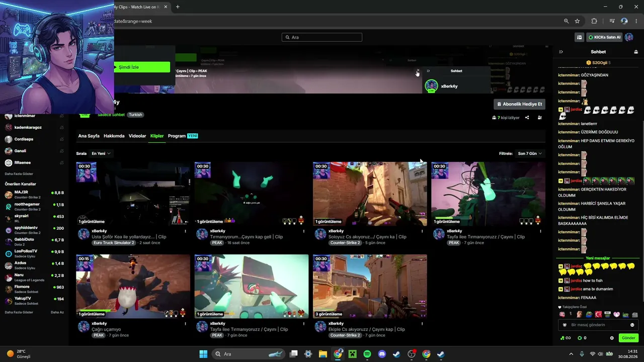644x362 pixels.
Task: Open the user icon next to share
Action: coord(539,118)
